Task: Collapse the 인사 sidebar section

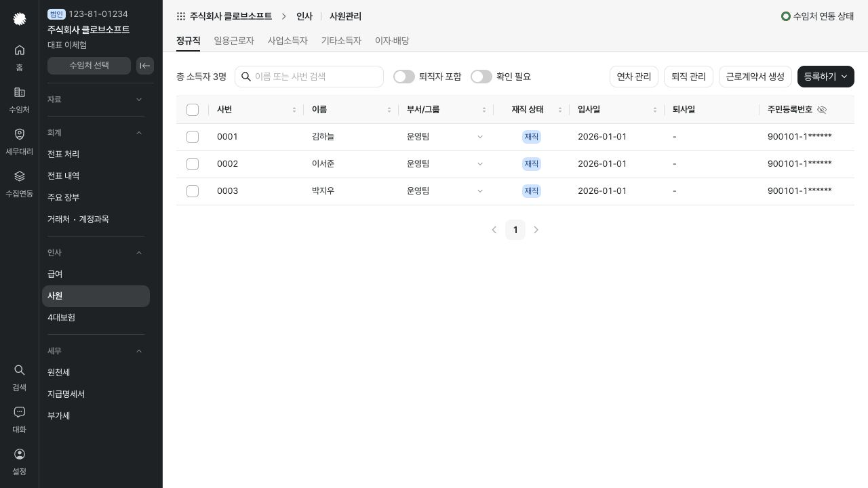Action: pos(139,253)
